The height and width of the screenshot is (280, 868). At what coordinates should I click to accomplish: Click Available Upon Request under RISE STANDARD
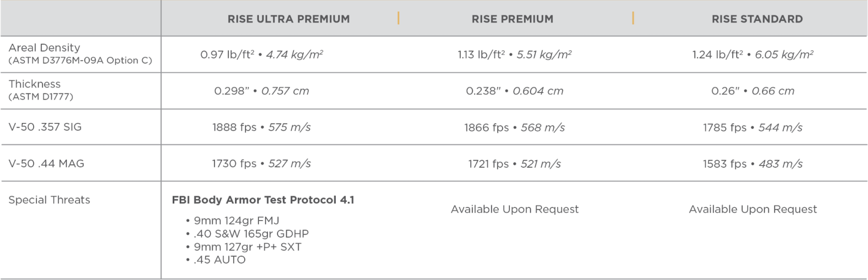point(753,209)
